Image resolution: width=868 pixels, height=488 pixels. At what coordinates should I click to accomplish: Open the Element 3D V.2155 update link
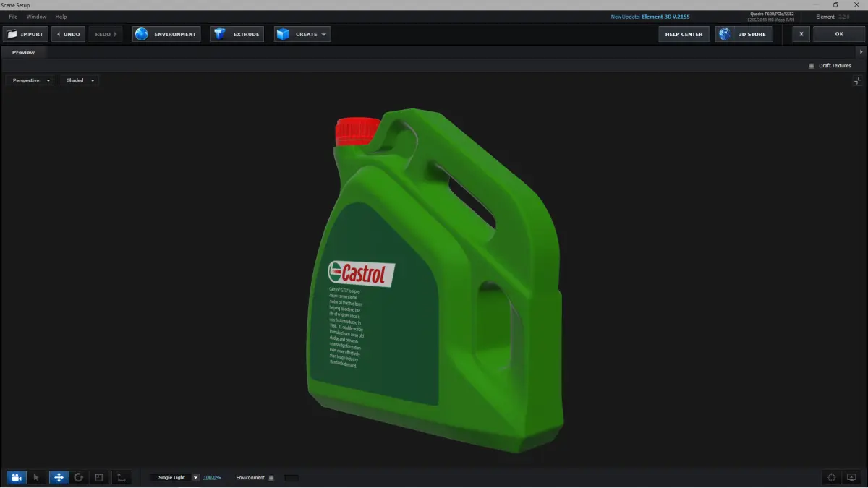[x=665, y=16]
